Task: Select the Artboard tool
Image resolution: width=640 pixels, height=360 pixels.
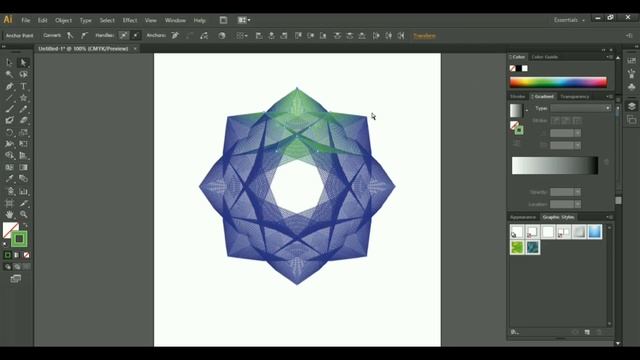Action: 9,203
